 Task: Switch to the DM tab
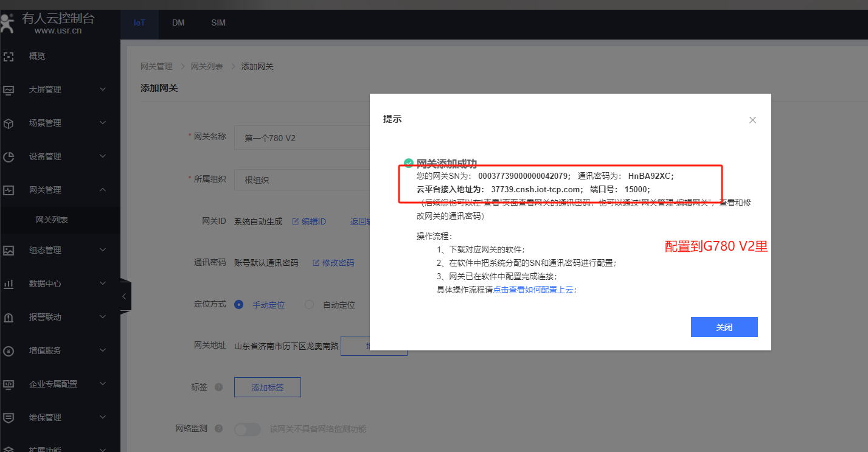(x=178, y=23)
